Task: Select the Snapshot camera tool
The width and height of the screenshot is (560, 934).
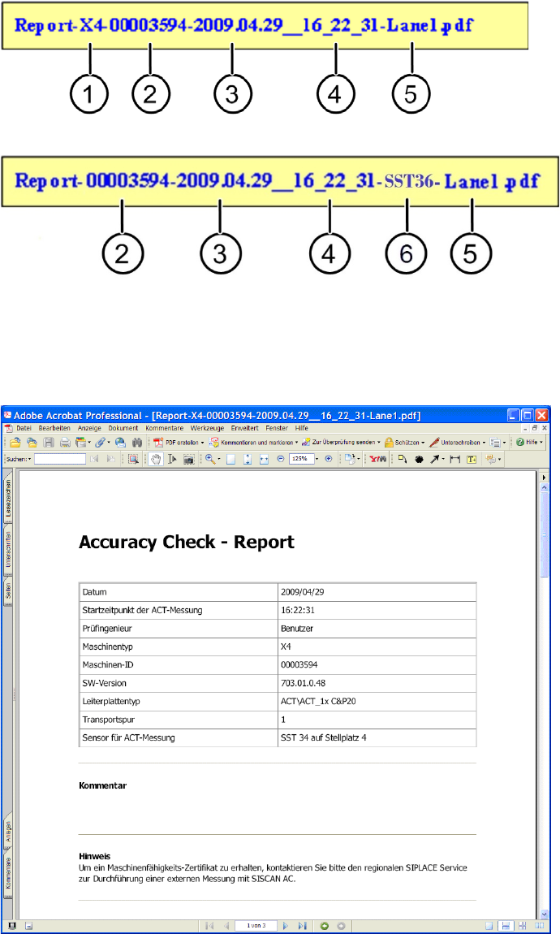Action: point(188,459)
